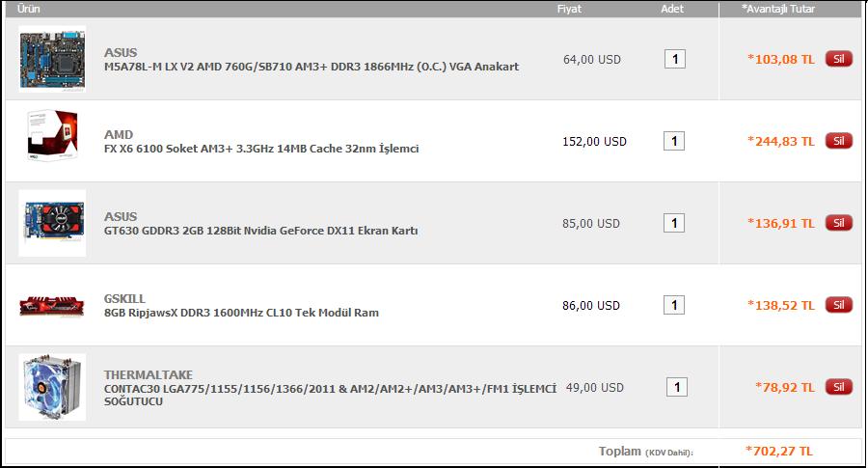Viewport: 868px width, 468px height.
Task: Click the ASUS M5A78L-M motherboard thumbnail
Action: [52, 59]
